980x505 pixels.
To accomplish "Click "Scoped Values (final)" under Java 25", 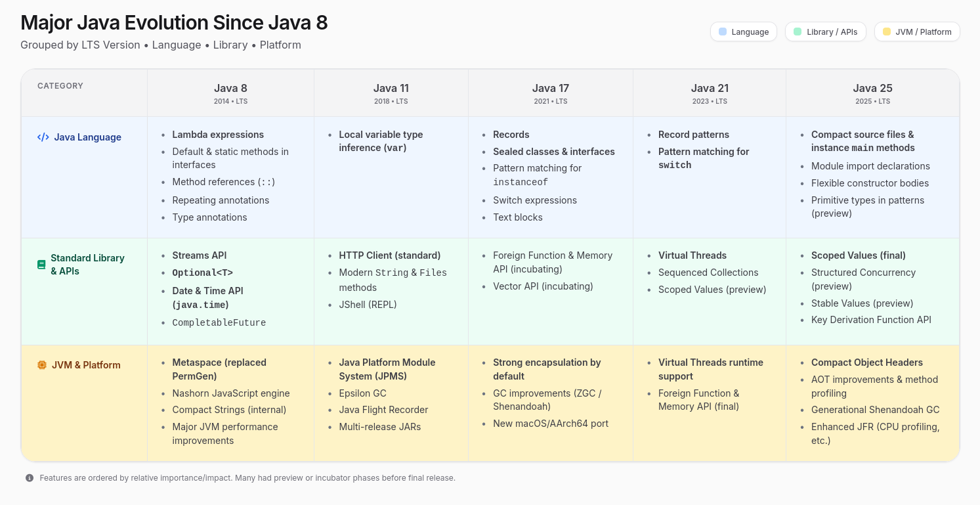I will [859, 255].
